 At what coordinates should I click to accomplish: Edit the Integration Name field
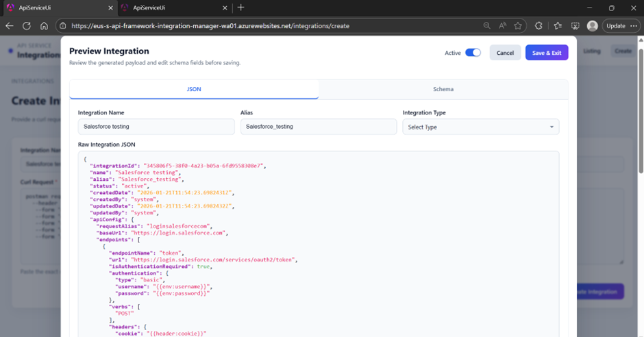point(156,127)
